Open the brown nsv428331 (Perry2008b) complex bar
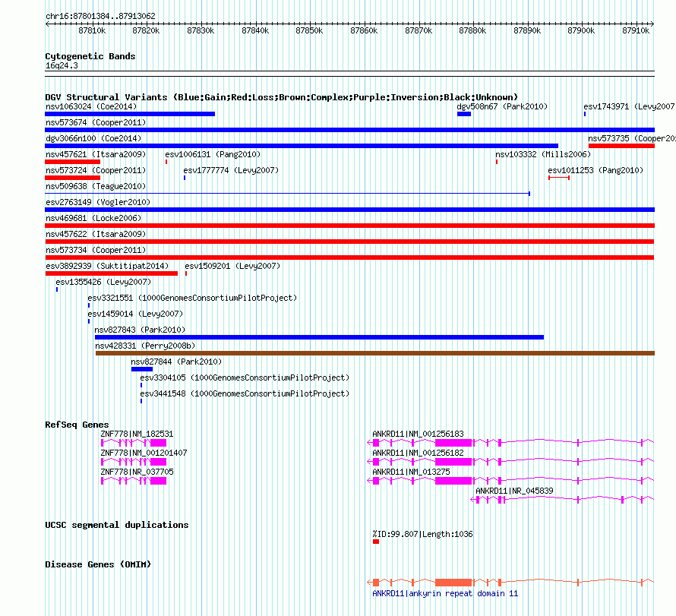Screen dimensions: 676x616 click(x=375, y=353)
